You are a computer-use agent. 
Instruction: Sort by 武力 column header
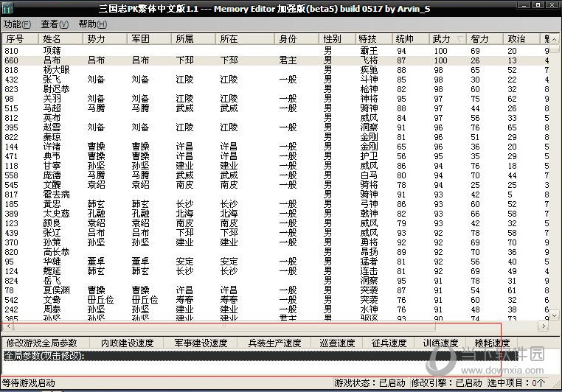(448, 38)
